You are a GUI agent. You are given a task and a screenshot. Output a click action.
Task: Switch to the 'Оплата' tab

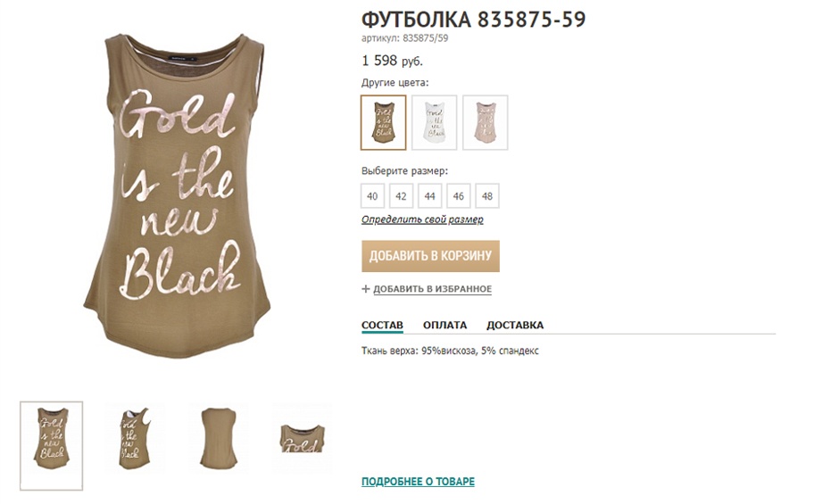pyautogui.click(x=444, y=326)
